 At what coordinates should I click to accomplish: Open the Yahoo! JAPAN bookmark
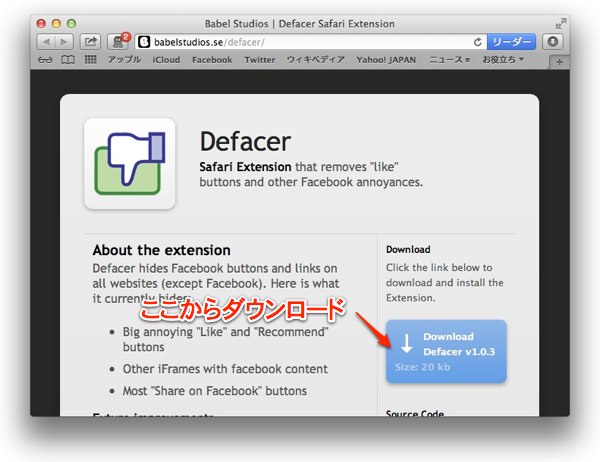click(x=386, y=60)
